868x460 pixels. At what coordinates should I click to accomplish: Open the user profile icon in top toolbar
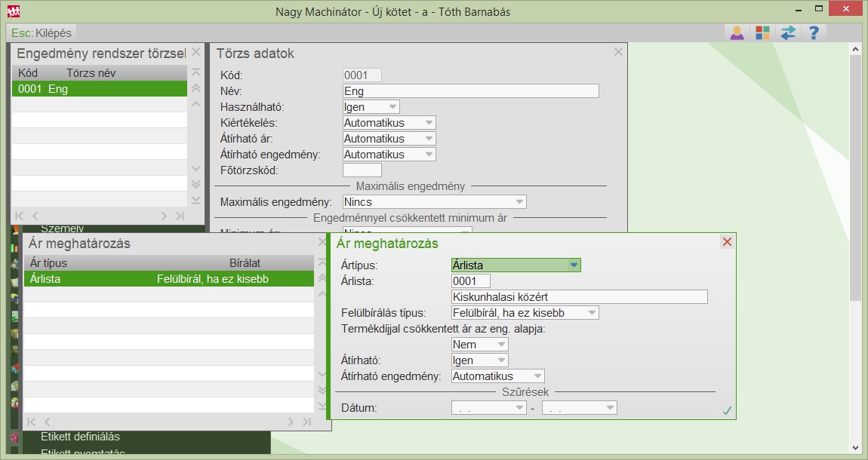click(737, 33)
